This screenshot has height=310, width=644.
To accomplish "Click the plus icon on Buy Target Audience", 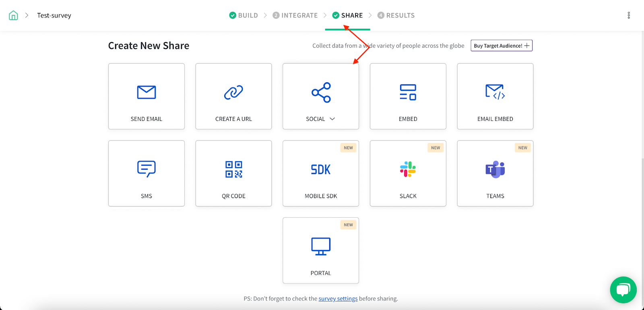I will (527, 46).
